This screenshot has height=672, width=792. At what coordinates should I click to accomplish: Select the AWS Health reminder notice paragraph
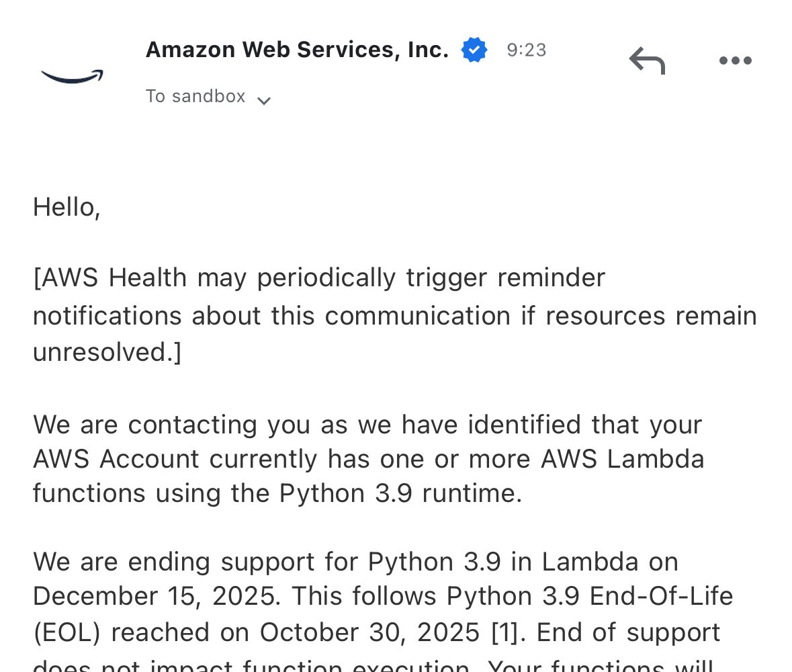[x=395, y=314]
